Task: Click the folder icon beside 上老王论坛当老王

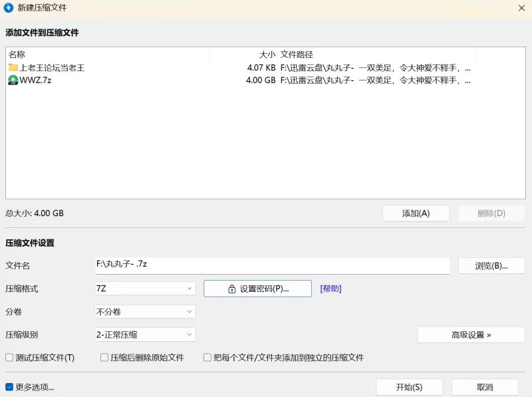Action: [12, 67]
